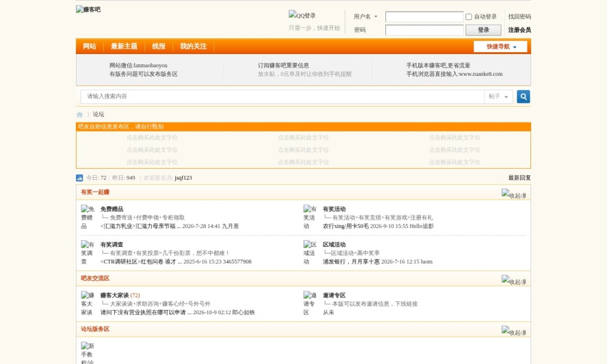Open new member jsqf123 profile
Screen dimensions: 607x364
183,178
